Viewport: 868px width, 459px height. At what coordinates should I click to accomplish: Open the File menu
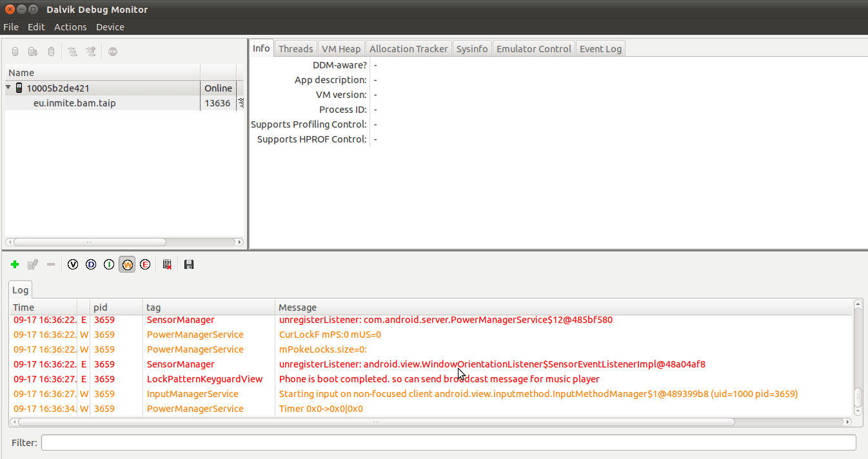click(x=11, y=27)
